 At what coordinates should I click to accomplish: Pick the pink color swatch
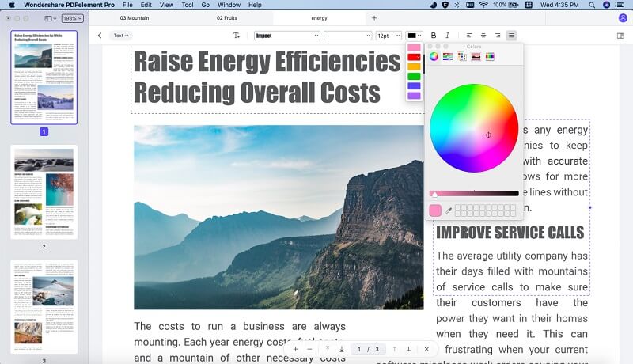coord(414,47)
